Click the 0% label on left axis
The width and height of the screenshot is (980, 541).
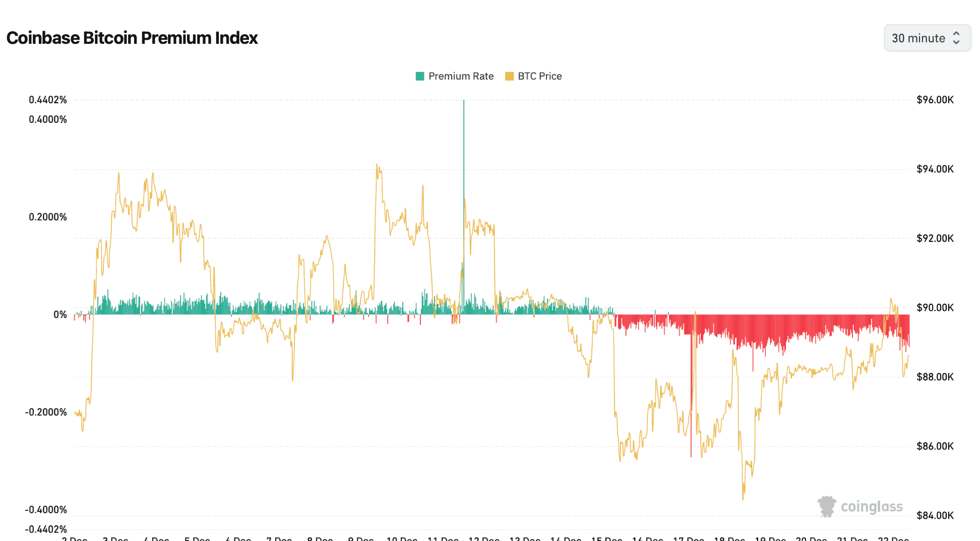60,314
